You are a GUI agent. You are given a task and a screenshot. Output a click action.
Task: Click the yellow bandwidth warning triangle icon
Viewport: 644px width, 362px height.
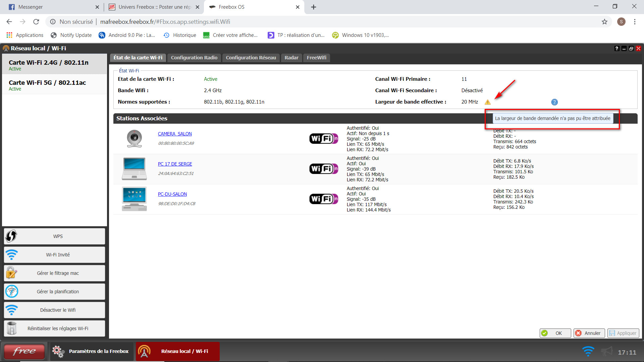[487, 102]
